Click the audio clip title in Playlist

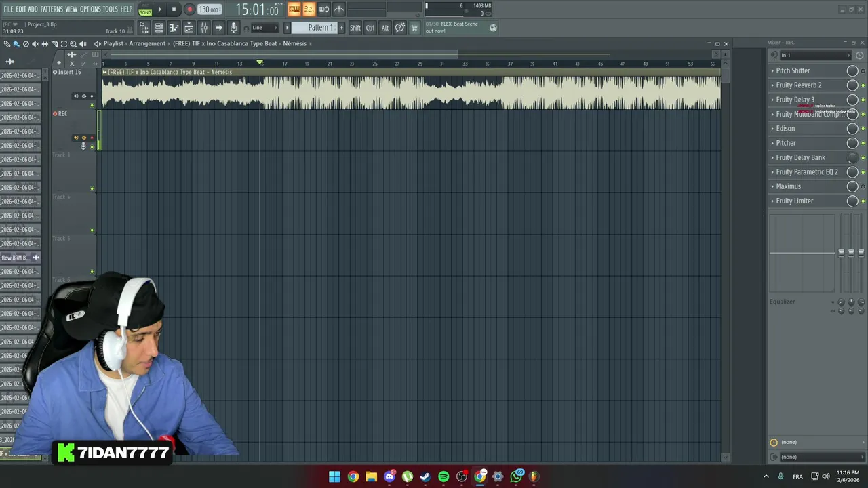click(170, 72)
